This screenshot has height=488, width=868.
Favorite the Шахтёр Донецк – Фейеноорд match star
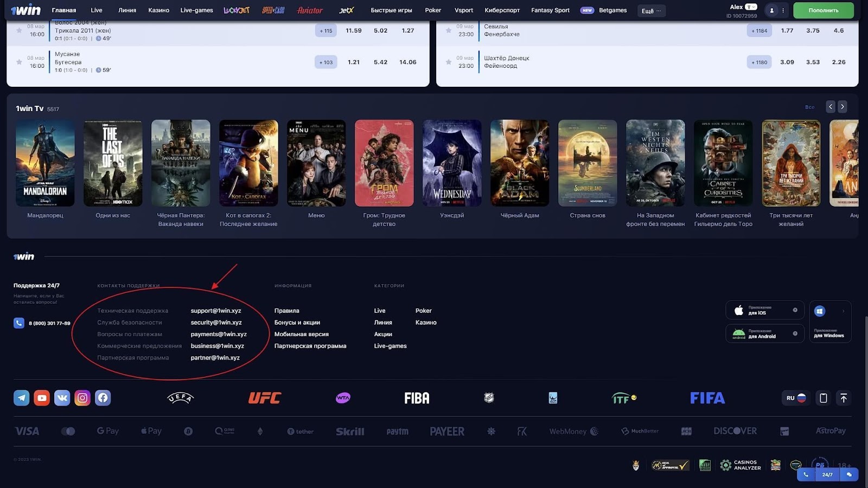pyautogui.click(x=448, y=62)
